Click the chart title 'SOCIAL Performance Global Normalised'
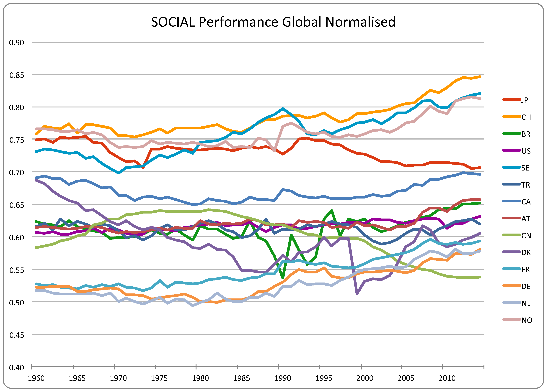The height and width of the screenshot is (392, 548). pyautogui.click(x=273, y=22)
